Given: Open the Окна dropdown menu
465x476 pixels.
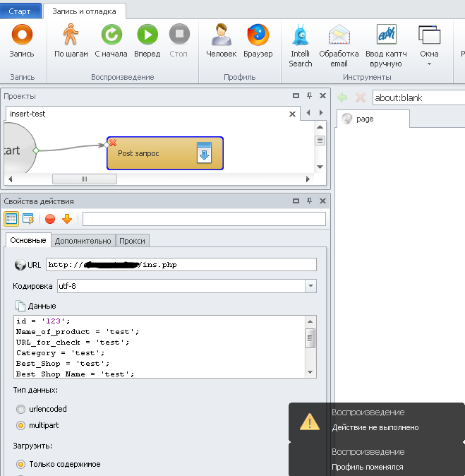Looking at the screenshot, I should click(429, 45).
